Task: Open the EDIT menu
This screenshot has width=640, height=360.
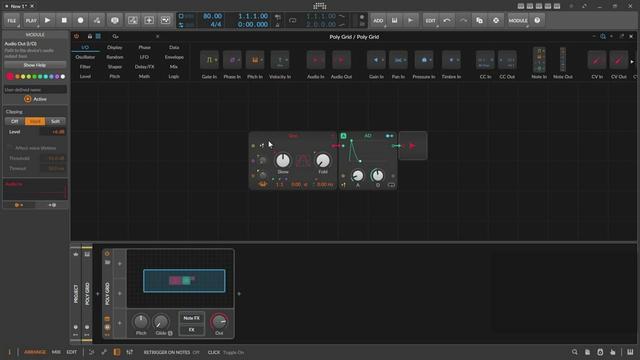Action: point(431,20)
